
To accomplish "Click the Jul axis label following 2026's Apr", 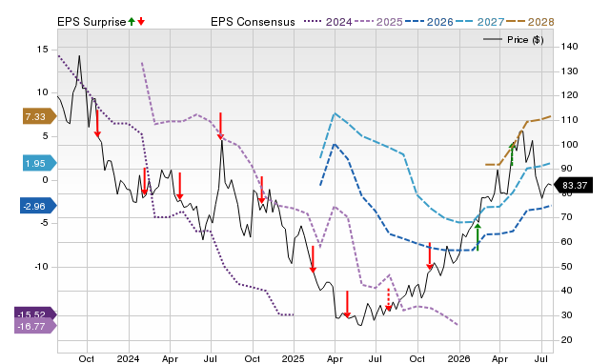I will coord(541,358).
